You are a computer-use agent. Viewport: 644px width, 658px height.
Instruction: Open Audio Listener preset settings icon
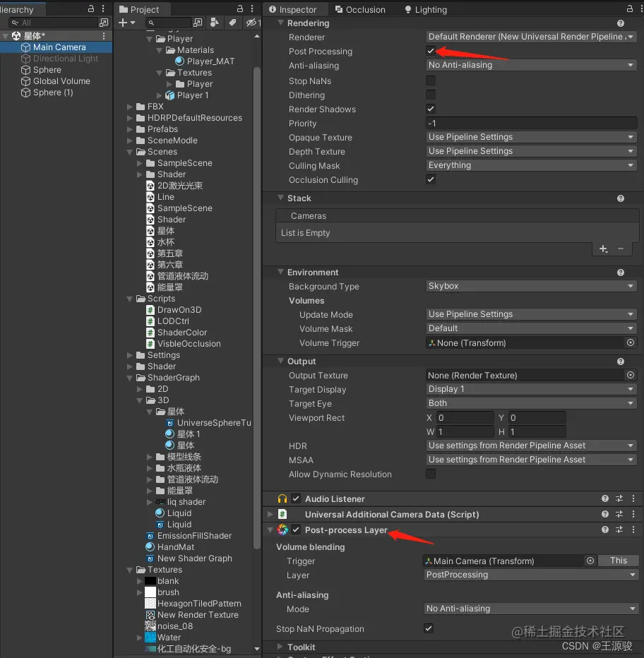[619, 498]
